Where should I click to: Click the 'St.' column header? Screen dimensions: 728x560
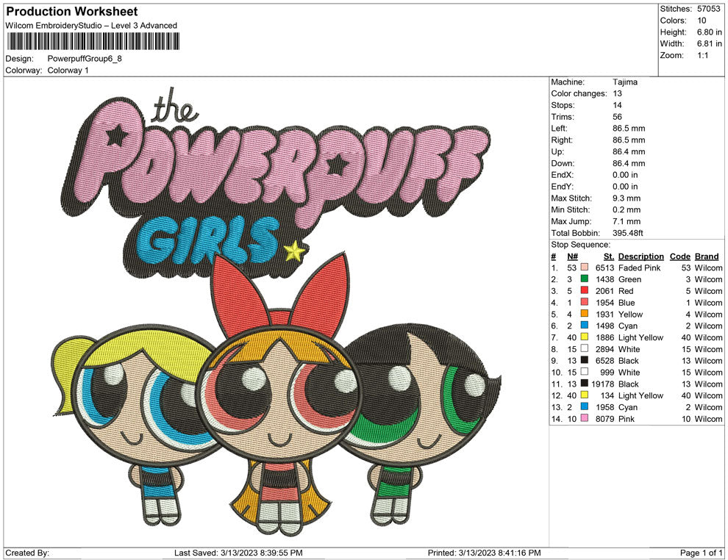(609, 256)
